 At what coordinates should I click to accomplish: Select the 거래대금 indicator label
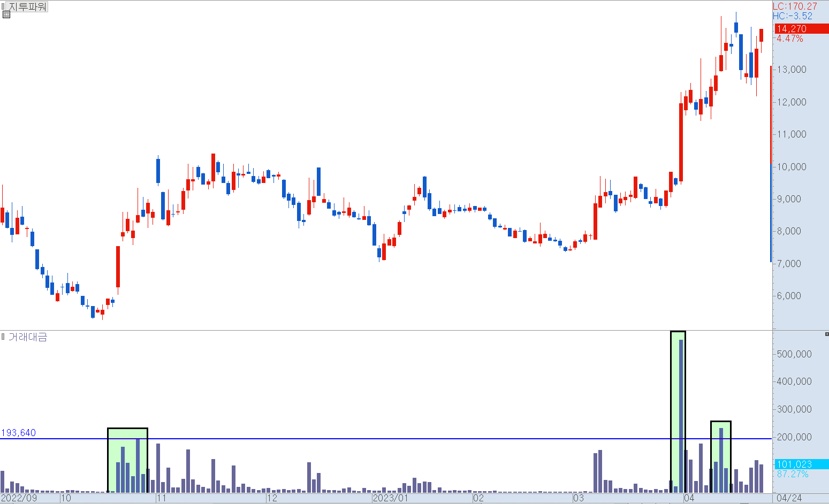coord(28,337)
